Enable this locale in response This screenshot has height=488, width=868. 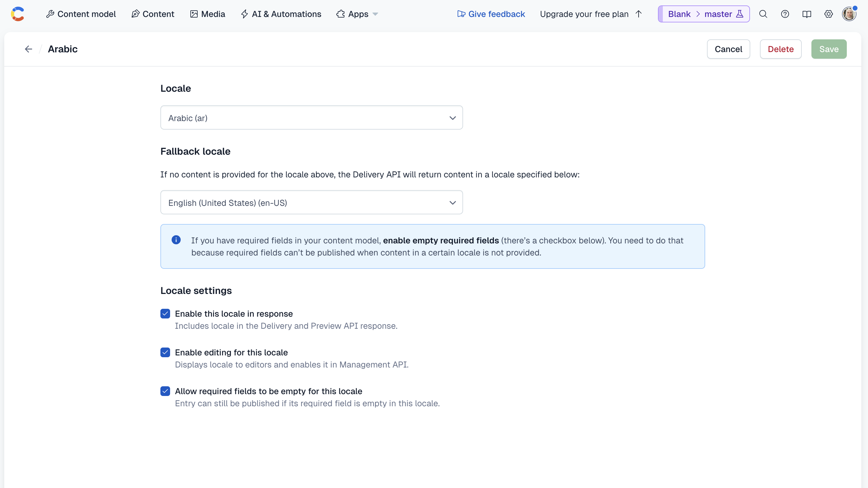click(x=165, y=313)
